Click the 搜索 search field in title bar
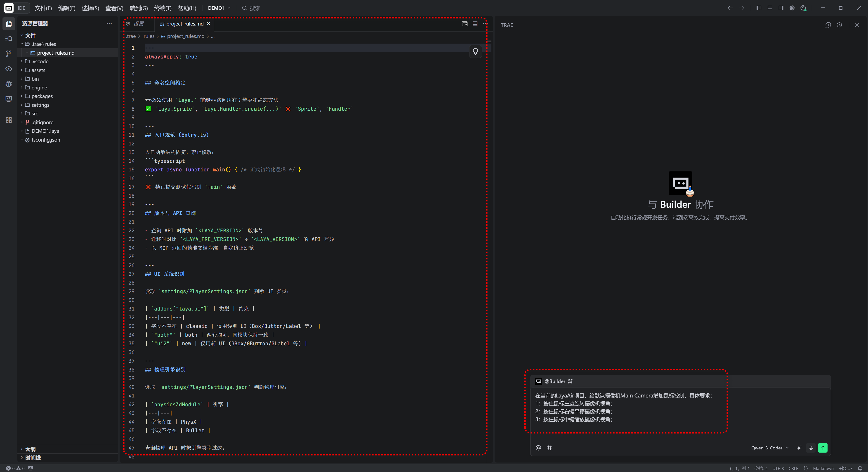Viewport: 868px width, 472px height. 255,8
